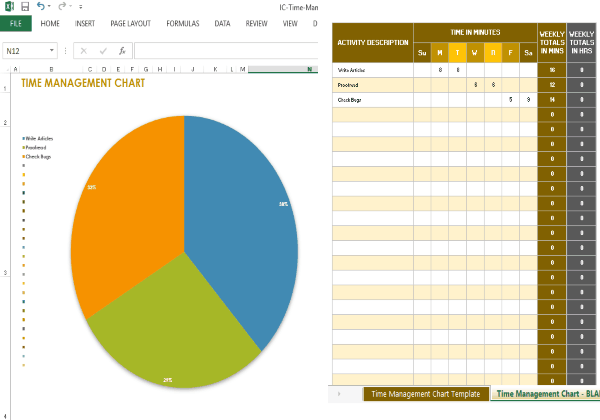
Task: Open the REVIEW ribbon tab
Action: pos(256,23)
